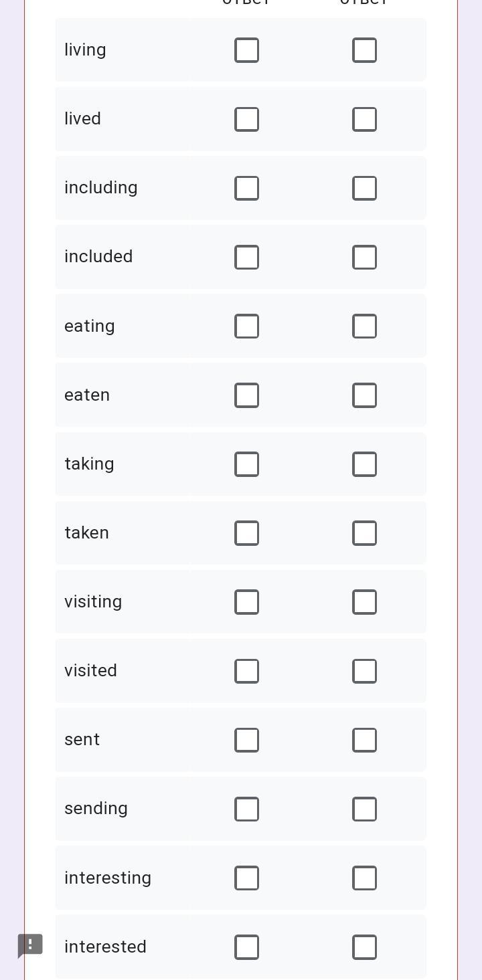This screenshot has width=482, height=980.
Task: Mark second column checkbox for eating
Action: (x=364, y=326)
